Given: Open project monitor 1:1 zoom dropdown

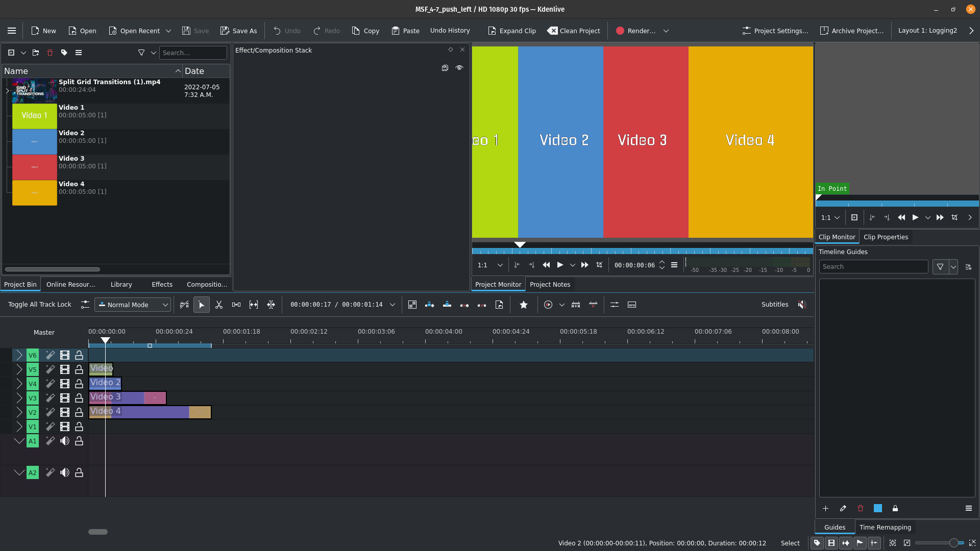Looking at the screenshot, I should pos(490,265).
